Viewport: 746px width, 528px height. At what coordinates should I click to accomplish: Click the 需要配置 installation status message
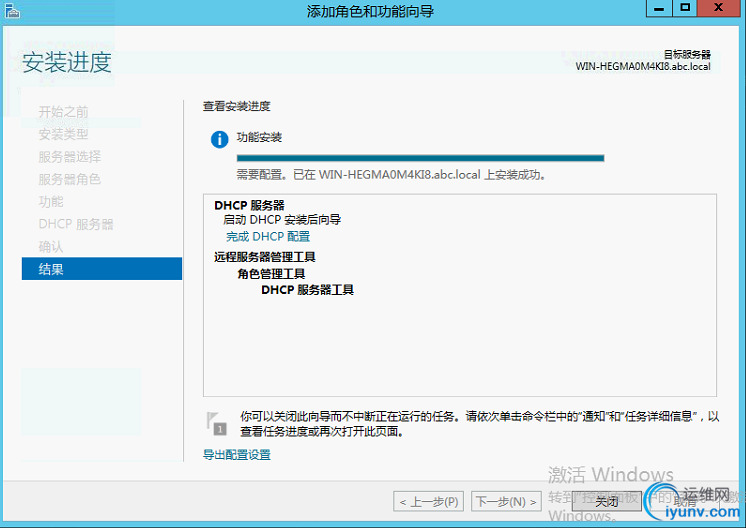pyautogui.click(x=391, y=175)
